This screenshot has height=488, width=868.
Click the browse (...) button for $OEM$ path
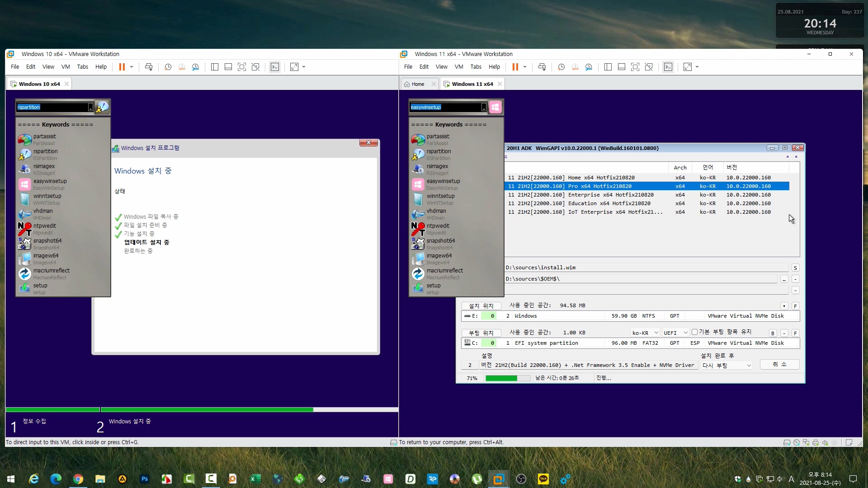pos(784,279)
